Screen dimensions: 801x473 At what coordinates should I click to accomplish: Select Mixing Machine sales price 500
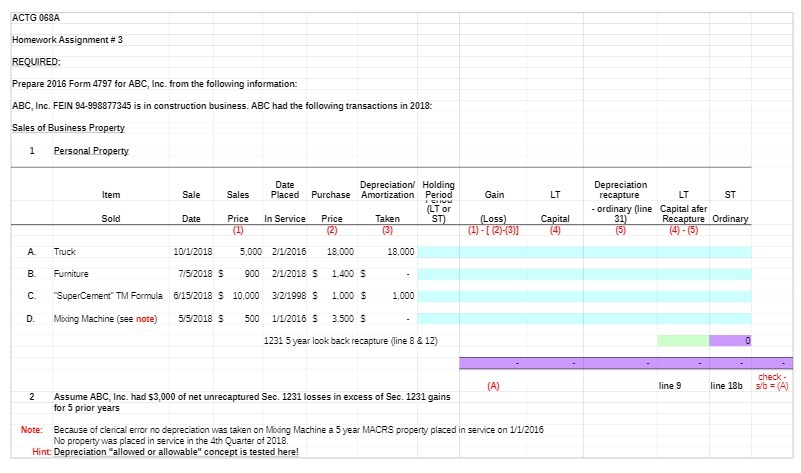[252, 319]
